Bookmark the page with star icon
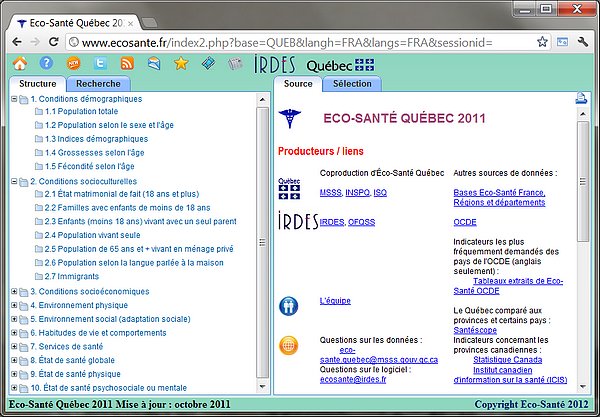 542,42
